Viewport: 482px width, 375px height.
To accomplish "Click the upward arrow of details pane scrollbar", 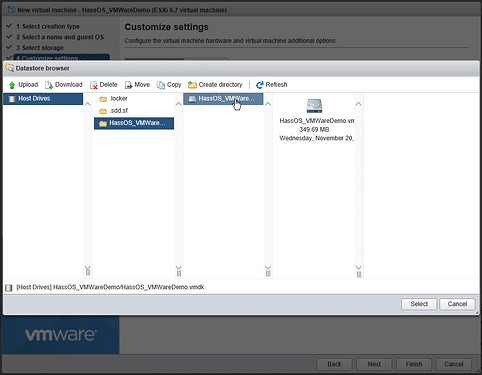I will click(x=359, y=104).
